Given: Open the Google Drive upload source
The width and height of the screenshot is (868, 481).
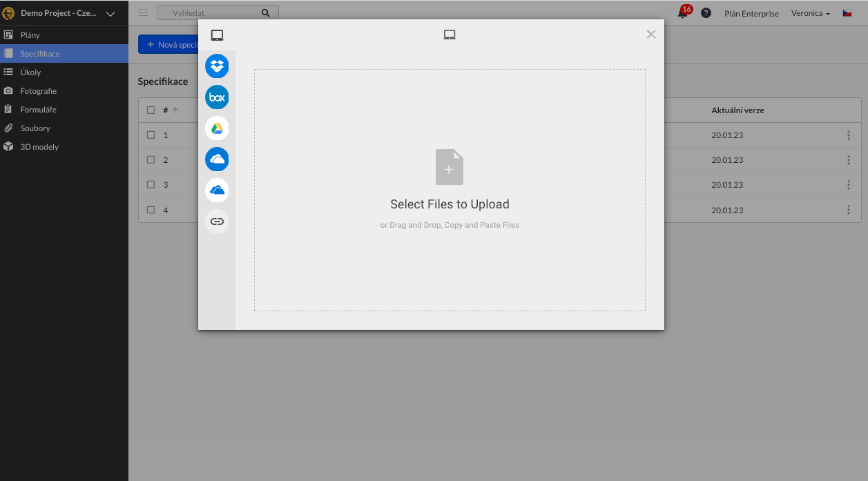Looking at the screenshot, I should click(217, 128).
